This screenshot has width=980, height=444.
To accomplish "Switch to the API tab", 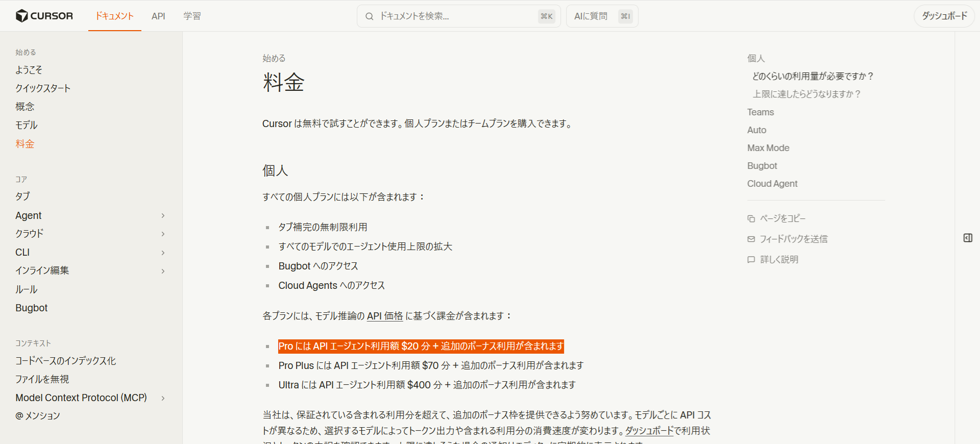I will [x=158, y=16].
